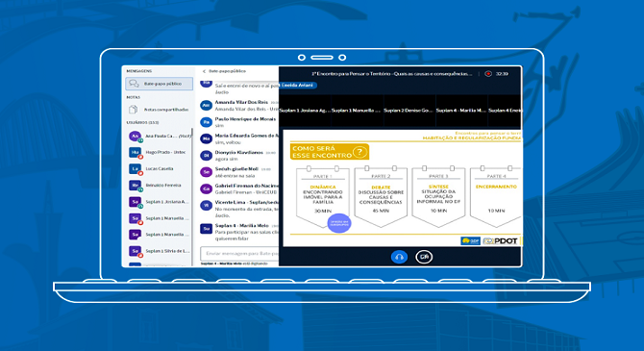Select Ana Paula user avatar

click(x=135, y=136)
